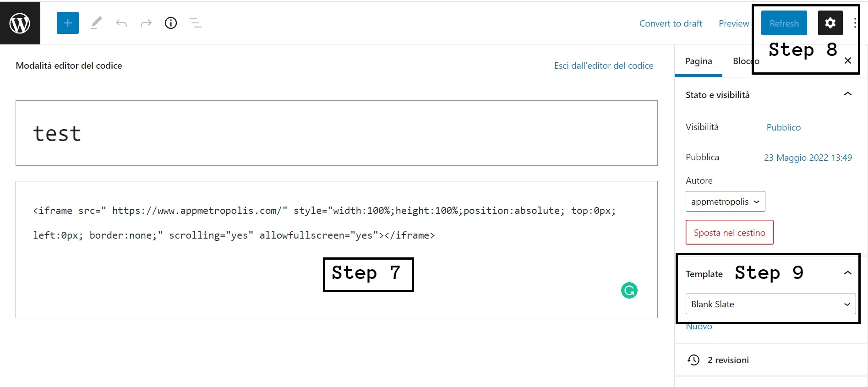Collapse the Stato e visibilità section
The height and width of the screenshot is (387, 868).
[x=848, y=94]
